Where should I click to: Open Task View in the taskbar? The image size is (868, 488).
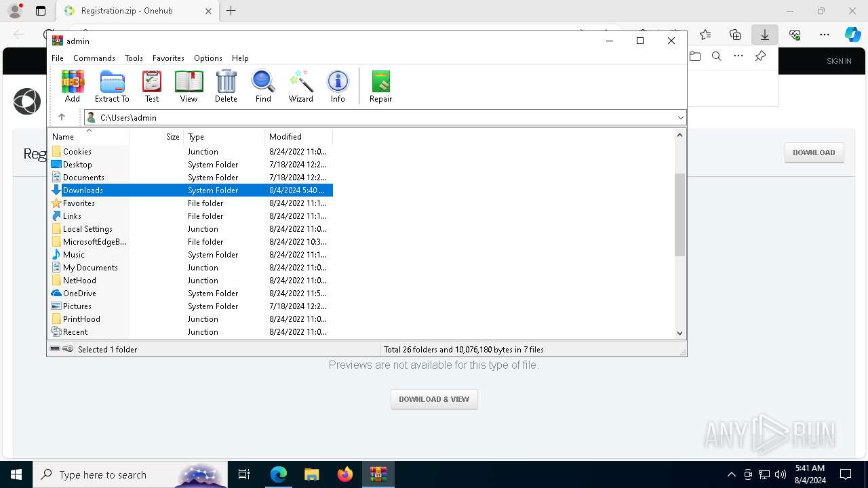[244, 474]
